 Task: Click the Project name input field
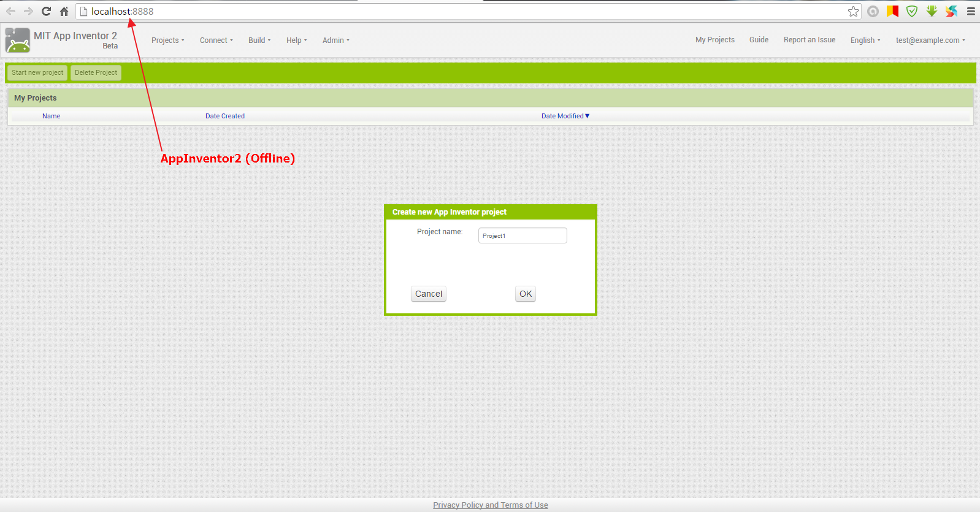pos(523,235)
